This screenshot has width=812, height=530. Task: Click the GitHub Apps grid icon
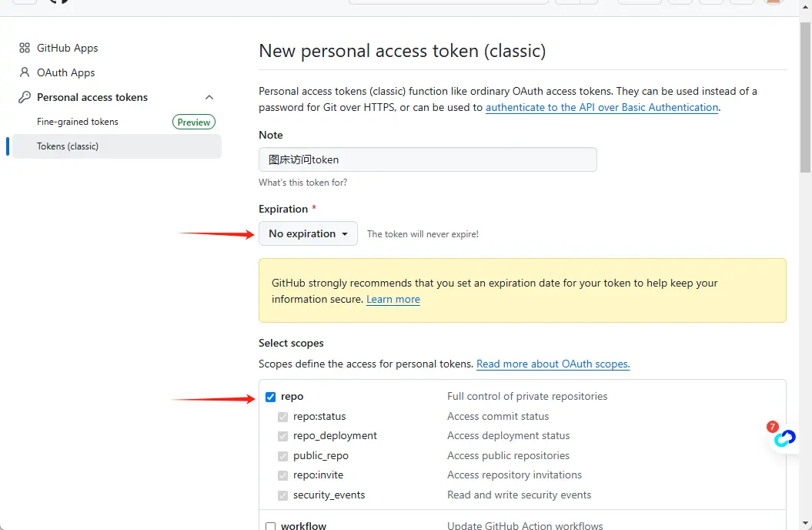click(25, 49)
